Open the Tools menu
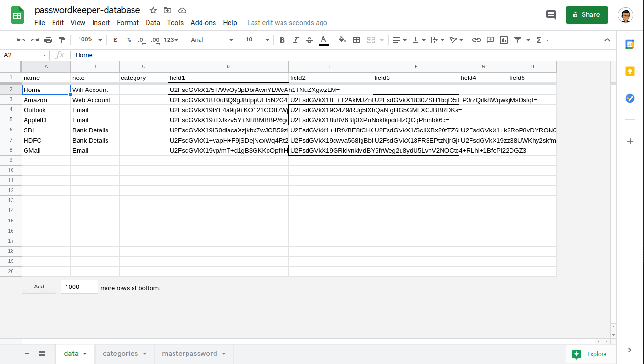 click(175, 23)
